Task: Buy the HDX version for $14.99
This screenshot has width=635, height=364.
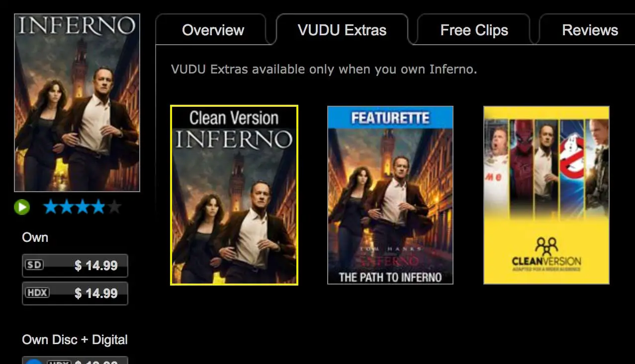Action: [x=75, y=293]
